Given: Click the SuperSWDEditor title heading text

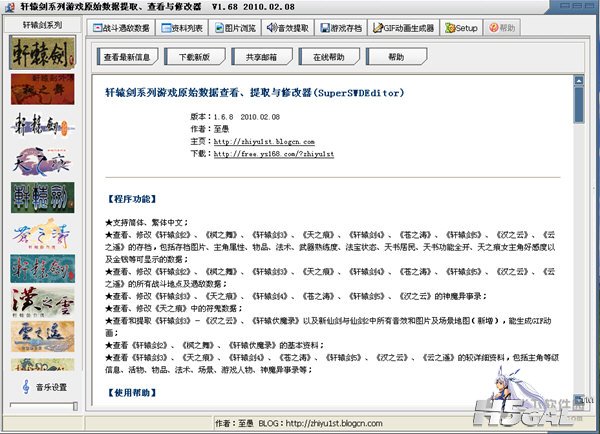Looking at the screenshot, I should (x=254, y=93).
